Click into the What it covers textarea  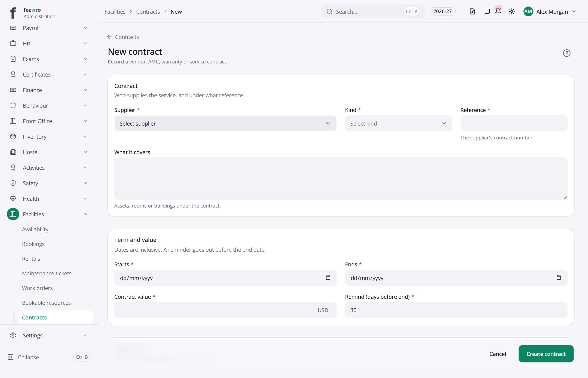(x=341, y=178)
